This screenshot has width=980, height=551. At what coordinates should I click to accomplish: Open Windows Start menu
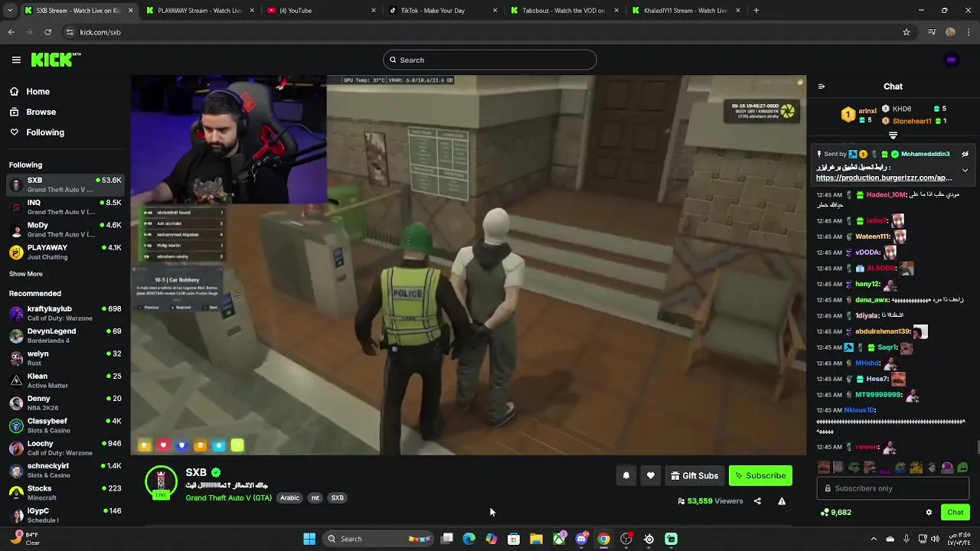tap(309, 539)
